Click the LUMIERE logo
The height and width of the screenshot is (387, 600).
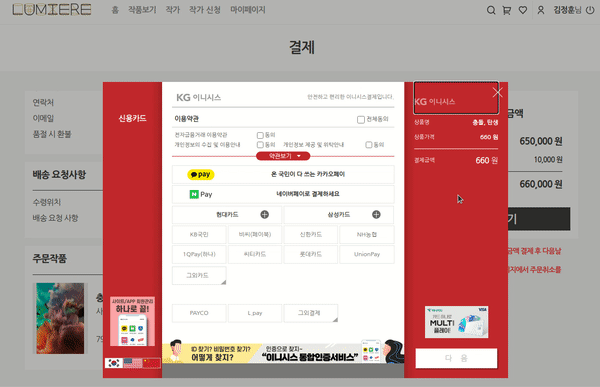point(52,10)
